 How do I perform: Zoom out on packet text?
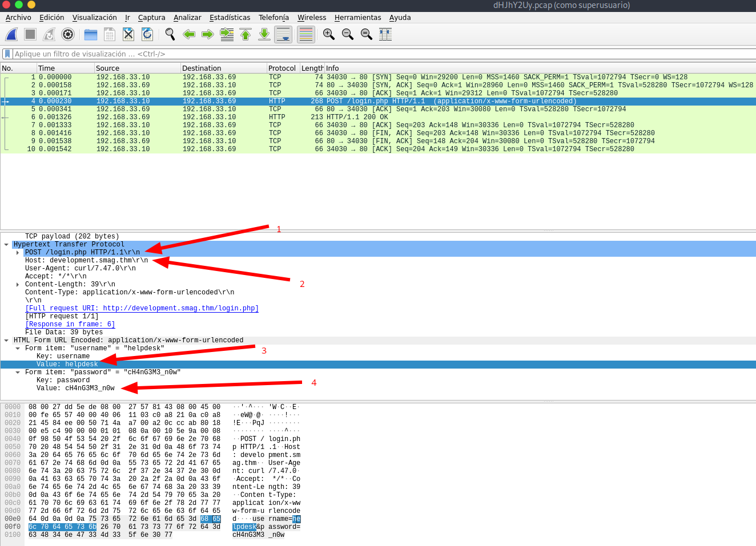click(348, 34)
